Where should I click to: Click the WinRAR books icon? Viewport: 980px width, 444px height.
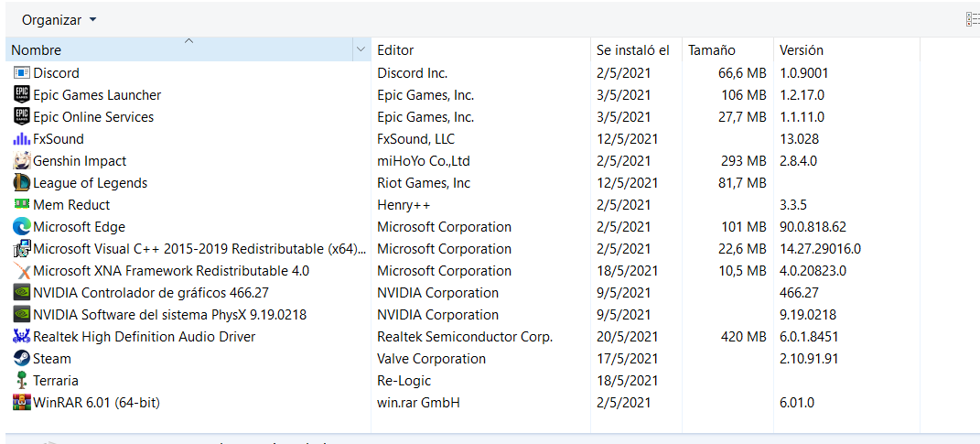[x=22, y=403]
